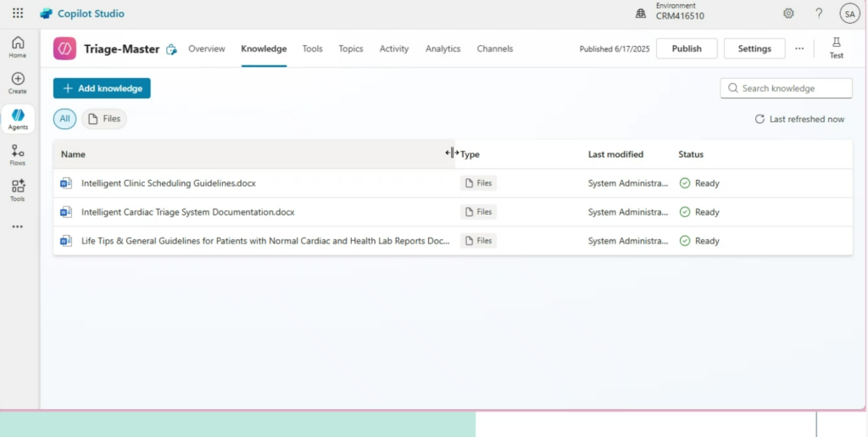Sort by the Status column header

[x=691, y=154]
